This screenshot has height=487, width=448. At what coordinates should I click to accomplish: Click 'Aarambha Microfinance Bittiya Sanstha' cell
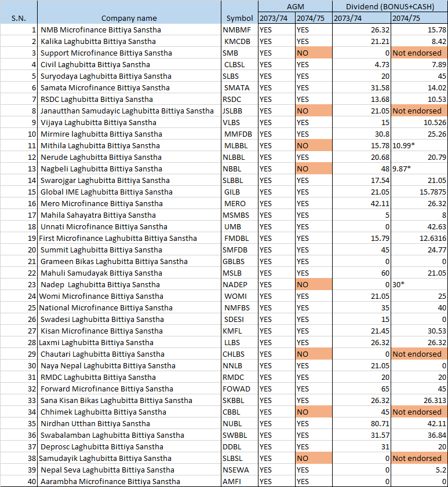coord(129,482)
